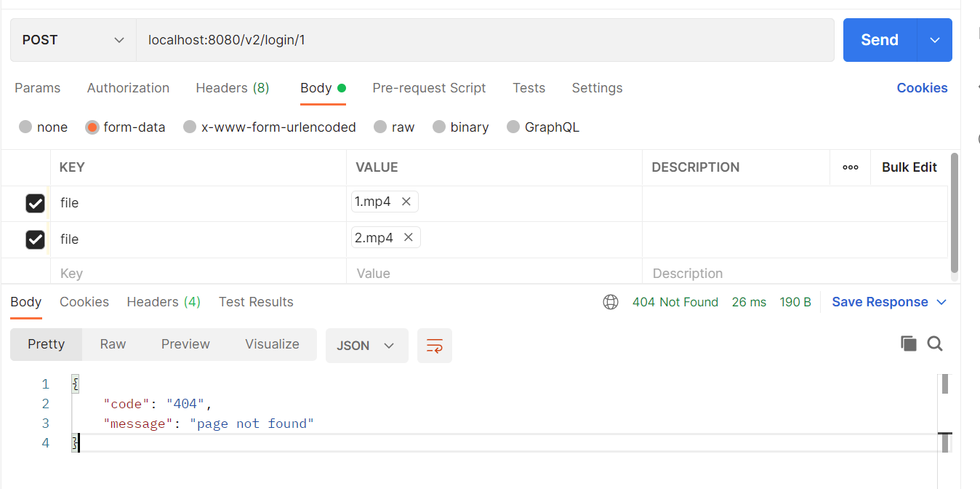The height and width of the screenshot is (489, 980).
Task: Click the request URL field
Action: click(x=485, y=40)
